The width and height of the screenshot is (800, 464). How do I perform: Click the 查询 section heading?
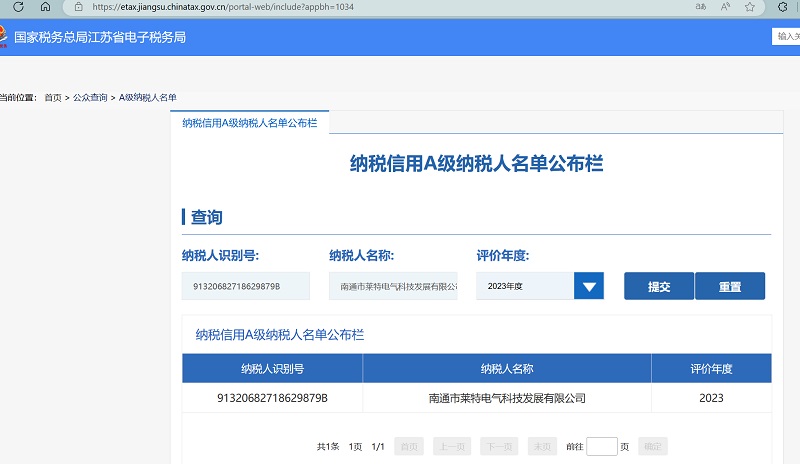(x=207, y=217)
